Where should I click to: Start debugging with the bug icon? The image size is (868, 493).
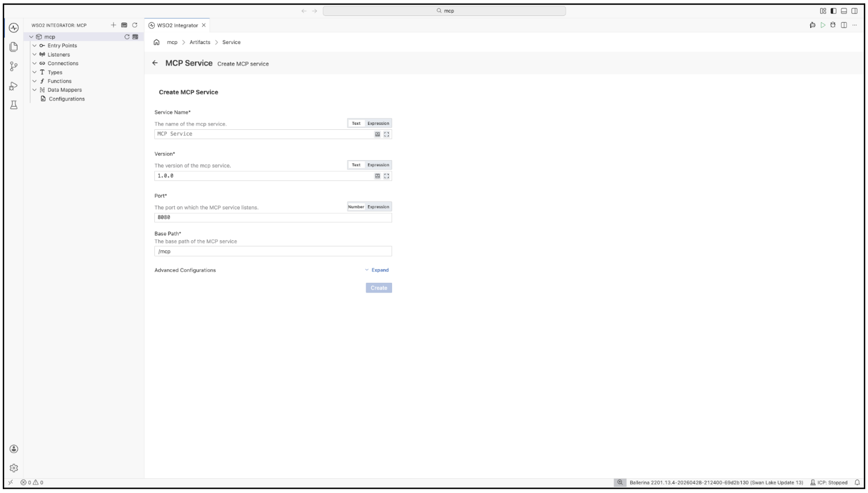(833, 25)
